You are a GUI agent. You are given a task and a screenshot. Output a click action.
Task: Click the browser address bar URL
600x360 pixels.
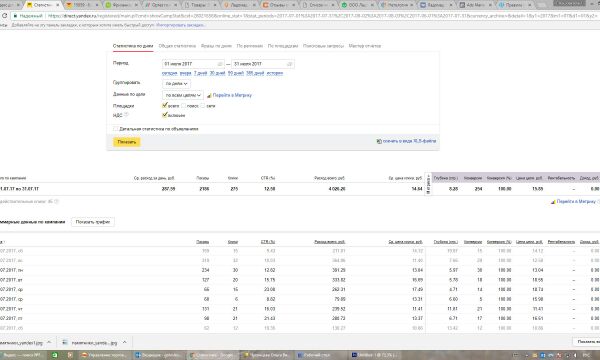(321, 16)
